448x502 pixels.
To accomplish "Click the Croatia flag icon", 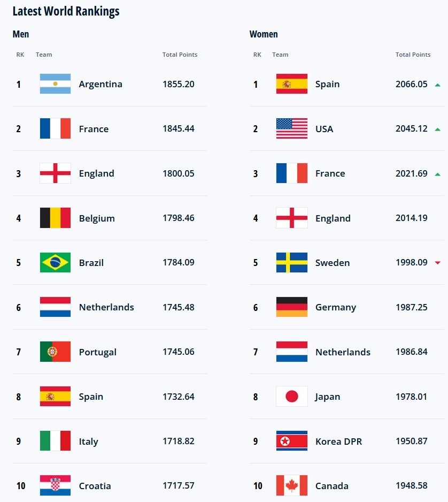I will pos(55,486).
